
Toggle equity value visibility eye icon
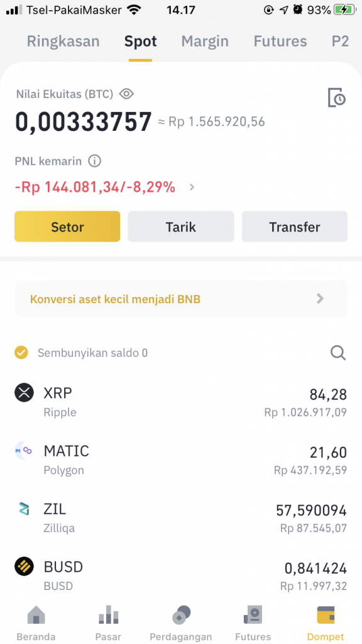pos(126,94)
